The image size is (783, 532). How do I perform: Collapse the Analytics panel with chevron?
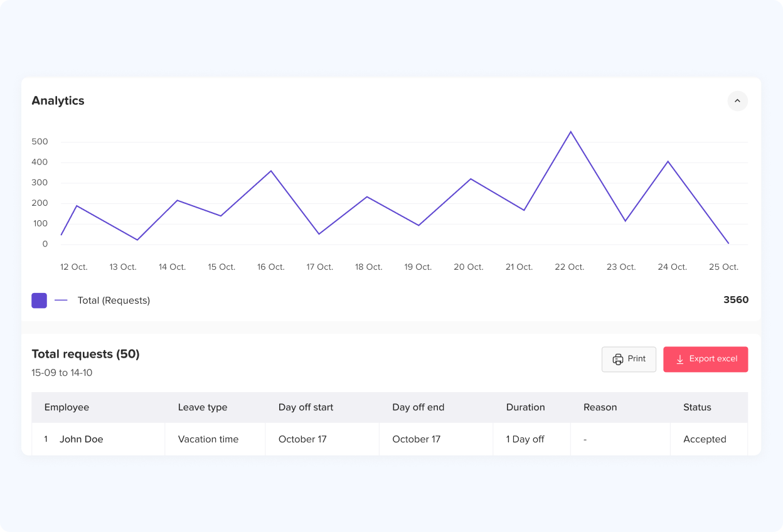(x=737, y=101)
